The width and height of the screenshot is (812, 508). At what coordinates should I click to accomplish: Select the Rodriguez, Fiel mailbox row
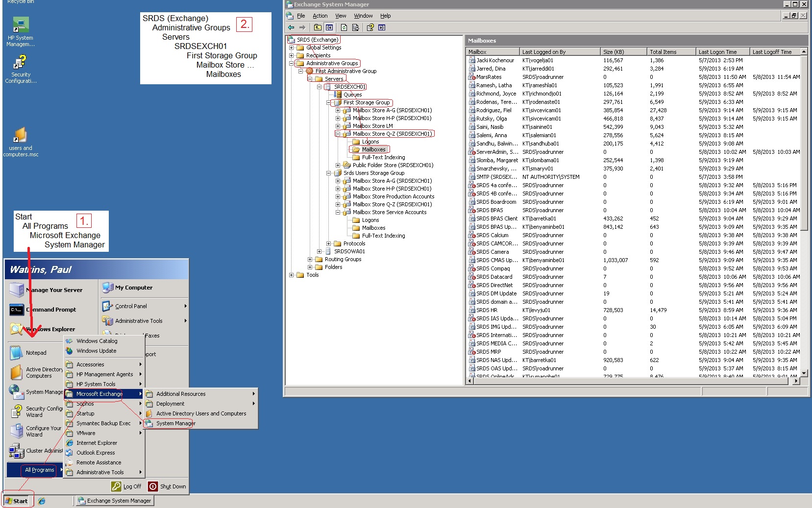(493, 110)
